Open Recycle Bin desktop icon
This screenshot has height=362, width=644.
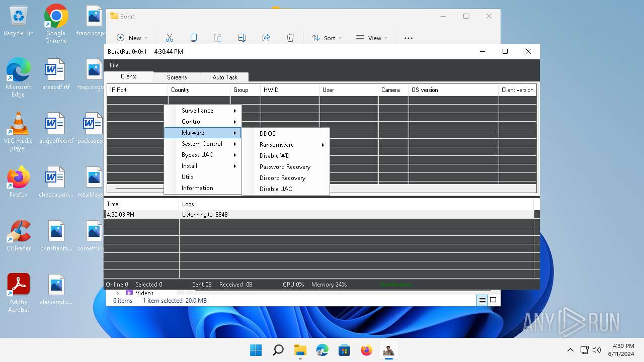pyautogui.click(x=18, y=21)
